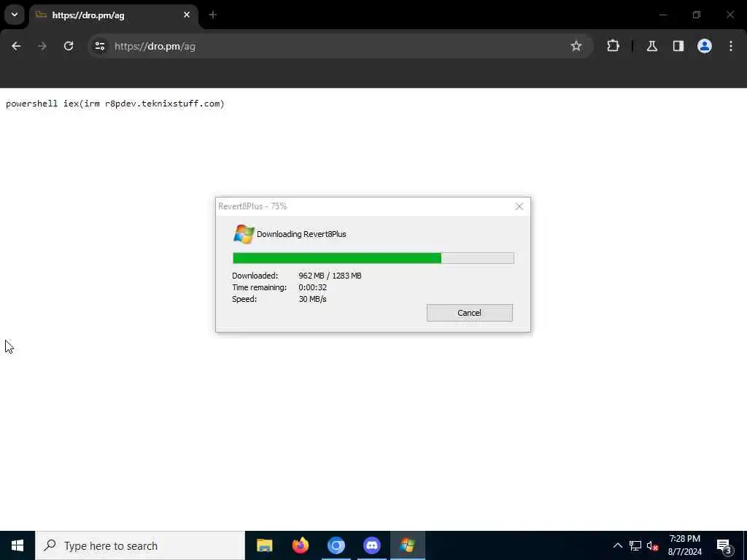Open File Explorer from the taskbar
The width and height of the screenshot is (747, 560).
tap(264, 545)
